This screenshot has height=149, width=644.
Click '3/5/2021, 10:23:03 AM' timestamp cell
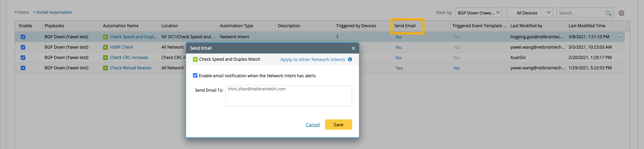click(x=590, y=47)
